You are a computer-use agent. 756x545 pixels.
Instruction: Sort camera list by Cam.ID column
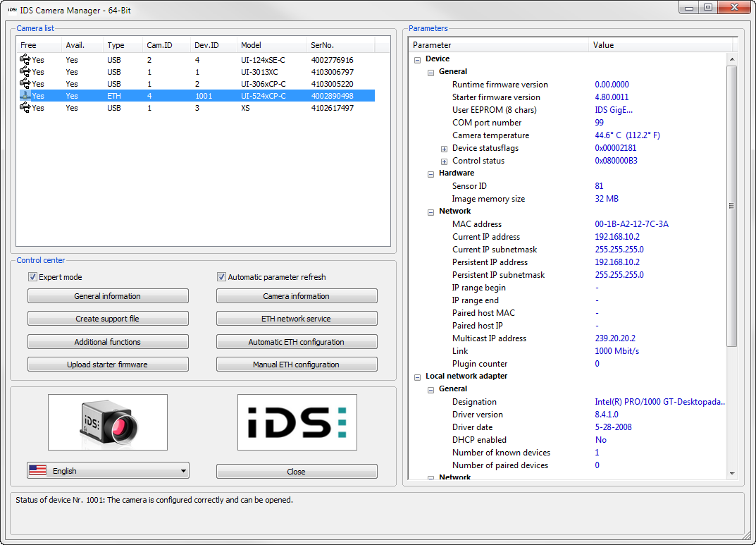click(x=166, y=45)
